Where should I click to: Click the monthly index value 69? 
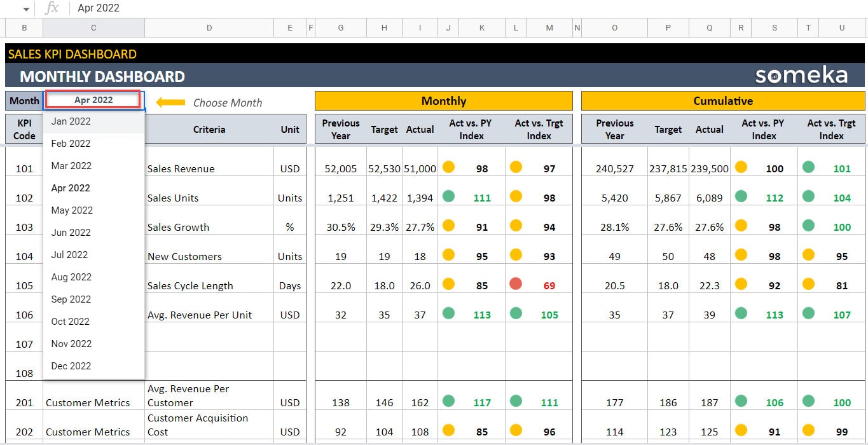pyautogui.click(x=549, y=285)
